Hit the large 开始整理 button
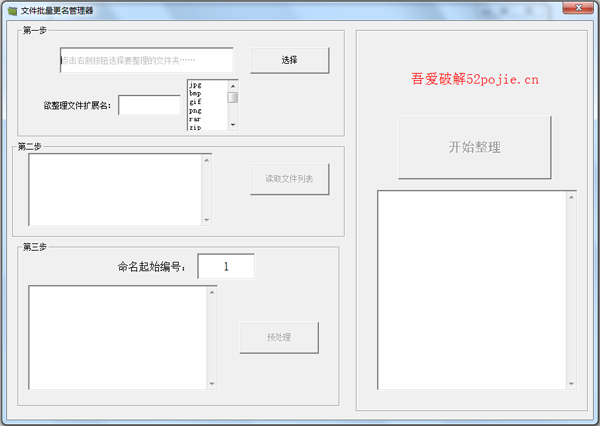600x426 pixels. point(474,147)
